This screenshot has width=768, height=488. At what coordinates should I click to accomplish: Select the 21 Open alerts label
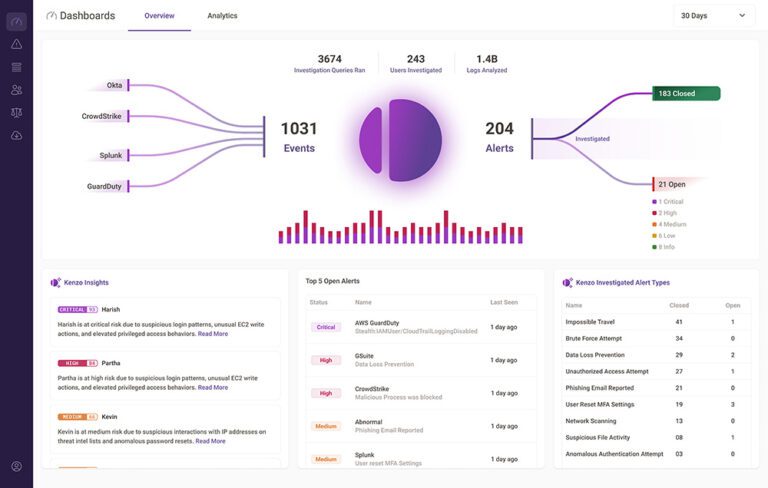tap(671, 185)
